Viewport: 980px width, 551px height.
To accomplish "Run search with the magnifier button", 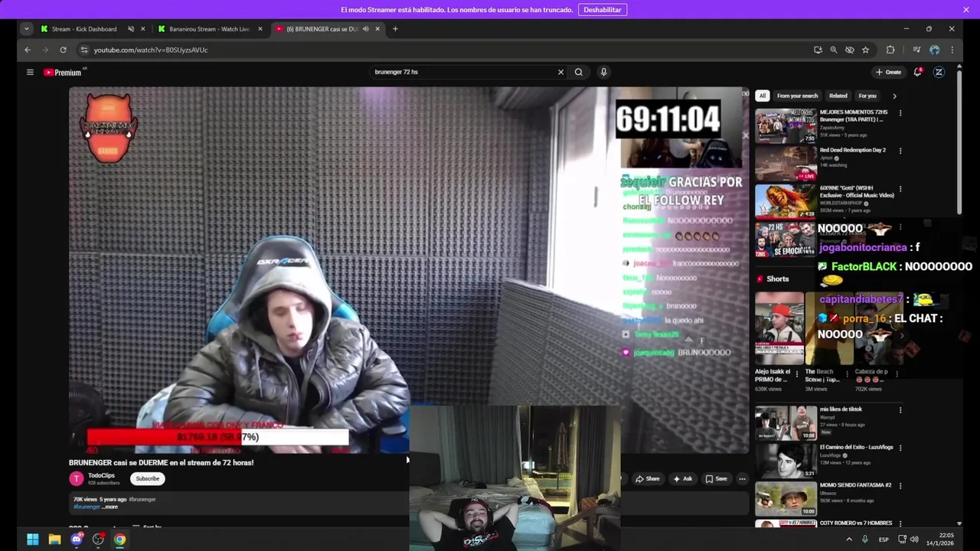I will click(579, 72).
